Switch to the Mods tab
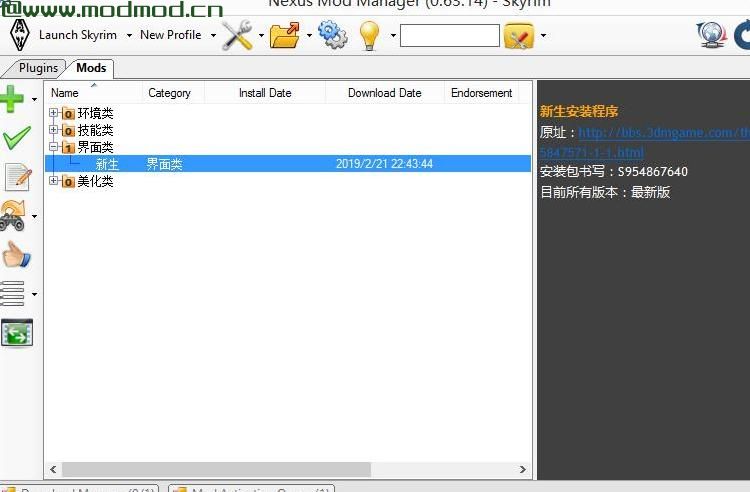The width and height of the screenshot is (750, 492). pyautogui.click(x=91, y=68)
